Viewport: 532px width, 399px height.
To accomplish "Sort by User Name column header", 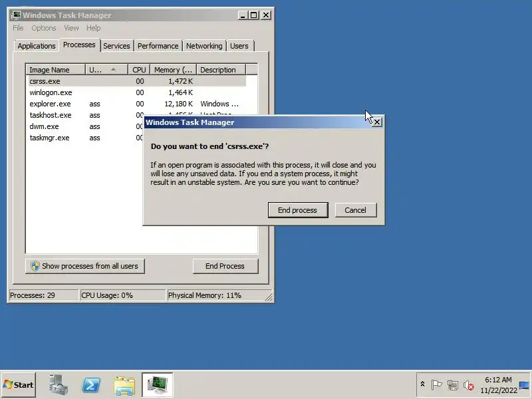I will click(x=106, y=70).
